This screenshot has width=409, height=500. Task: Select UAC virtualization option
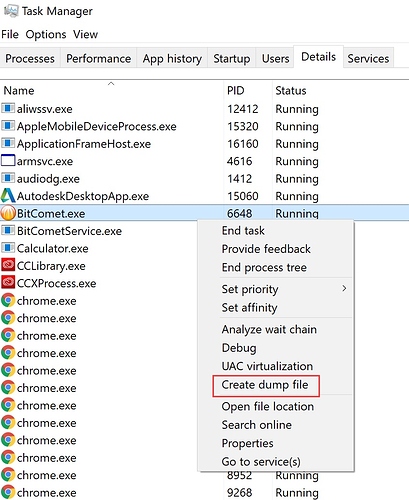(267, 366)
